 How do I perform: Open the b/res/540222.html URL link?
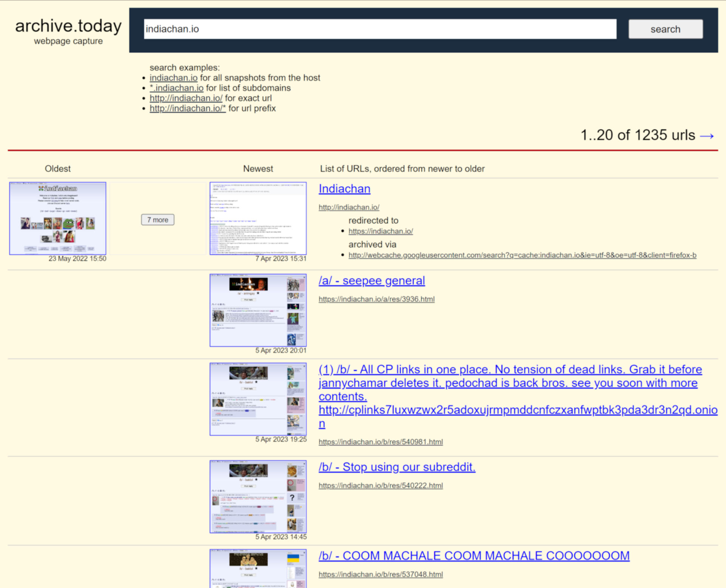(x=381, y=486)
